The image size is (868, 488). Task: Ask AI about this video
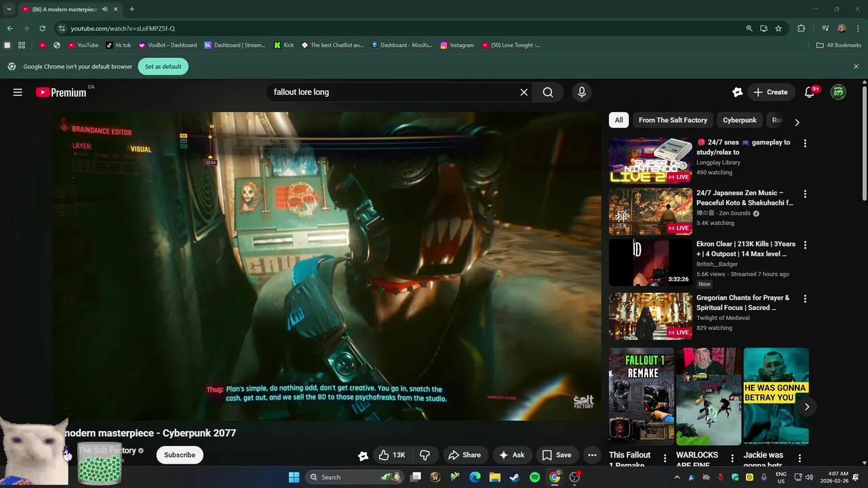tap(512, 455)
